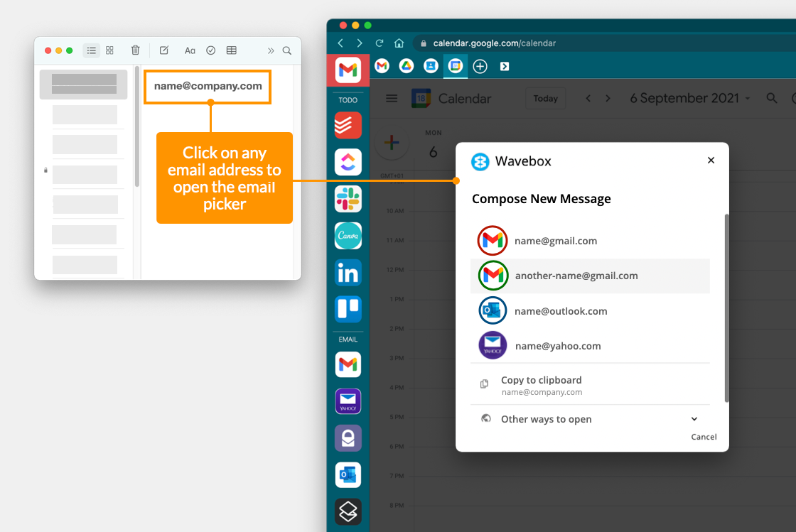Open the Calendar main hamburger menu
796x532 pixels.
click(392, 99)
